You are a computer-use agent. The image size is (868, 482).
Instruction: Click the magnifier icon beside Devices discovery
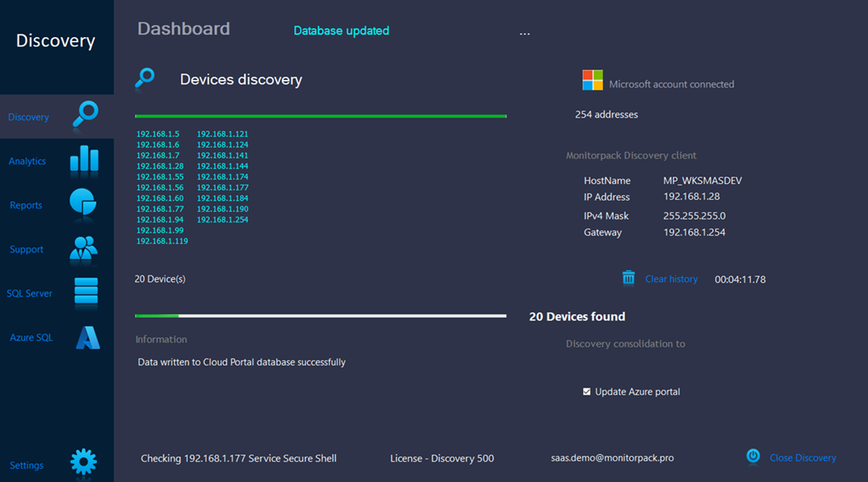[x=145, y=78]
